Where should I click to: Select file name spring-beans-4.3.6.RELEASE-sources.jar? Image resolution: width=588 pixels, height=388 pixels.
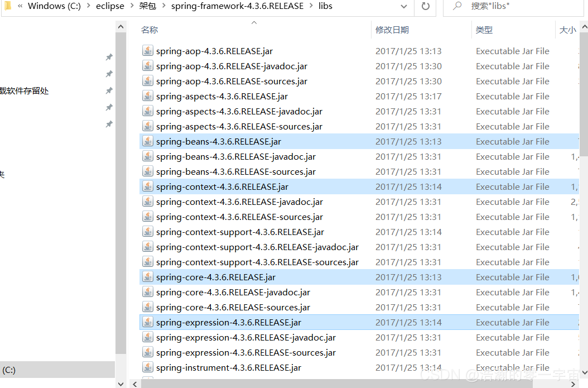[x=236, y=171]
